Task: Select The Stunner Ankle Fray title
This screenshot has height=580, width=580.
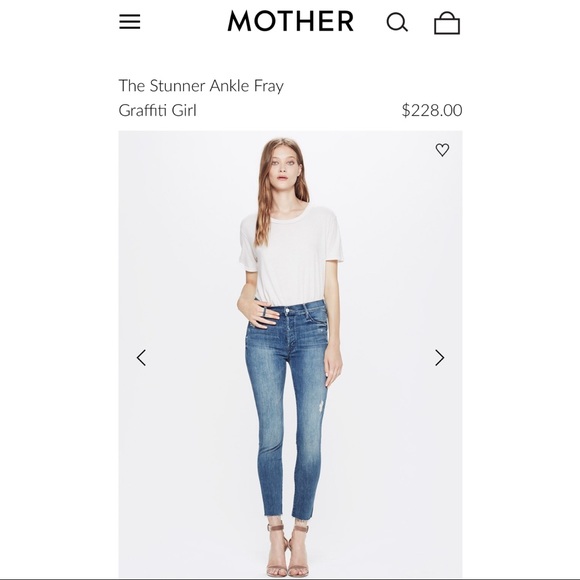Action: coord(201,86)
